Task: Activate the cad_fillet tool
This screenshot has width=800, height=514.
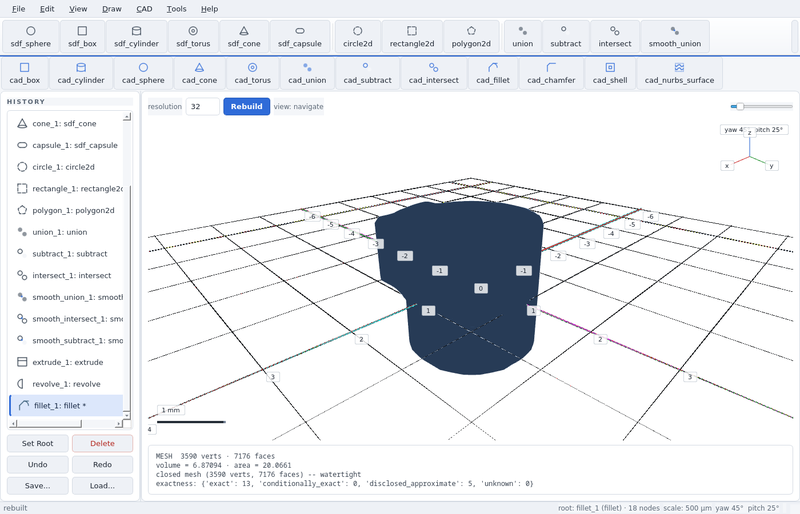Action: [x=492, y=73]
